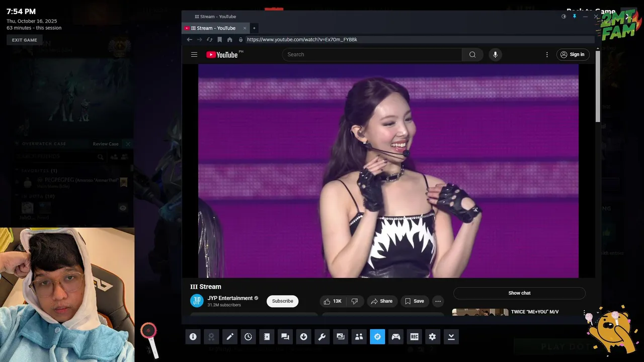Open the Discussions chat icon in overlay toolbar

(285, 337)
